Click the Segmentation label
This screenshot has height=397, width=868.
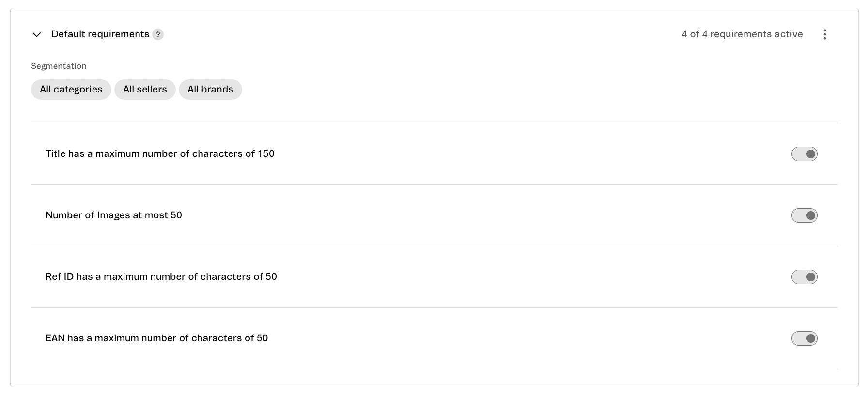pyautogui.click(x=59, y=66)
